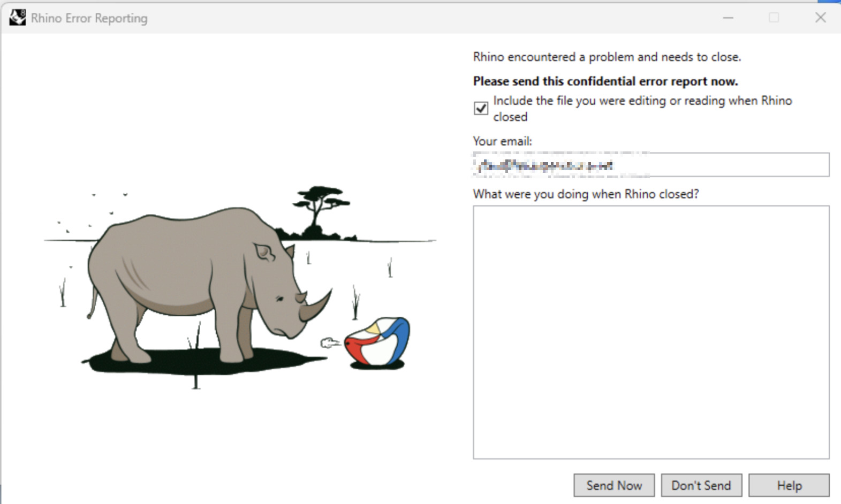Choose Don't Send to skip reporting

point(701,485)
